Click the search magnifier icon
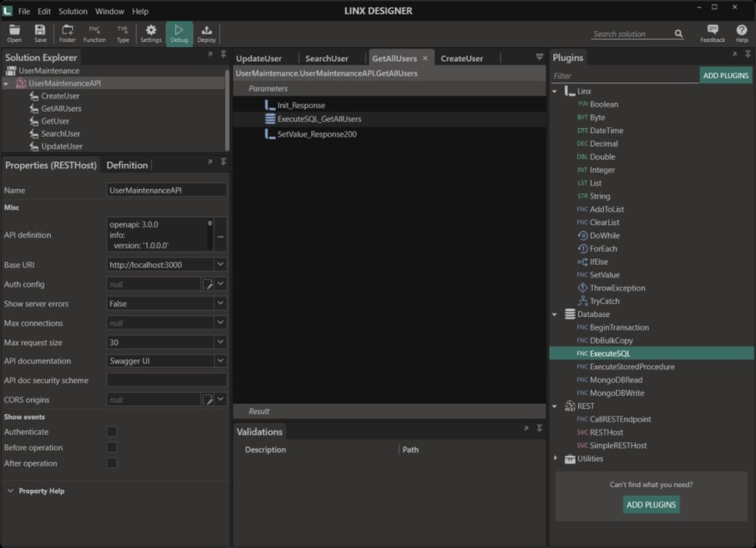756x548 pixels. 679,33
